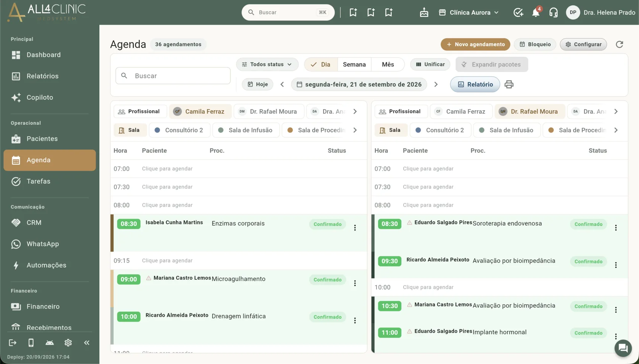The image size is (639, 364).
Task: Open options menu for Isabela Cunha Martins appointment
Action: click(x=355, y=228)
